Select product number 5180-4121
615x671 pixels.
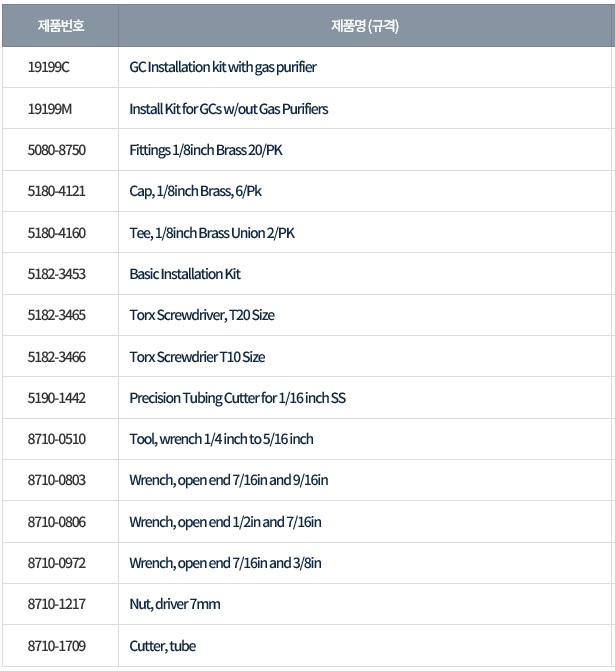[x=57, y=191]
